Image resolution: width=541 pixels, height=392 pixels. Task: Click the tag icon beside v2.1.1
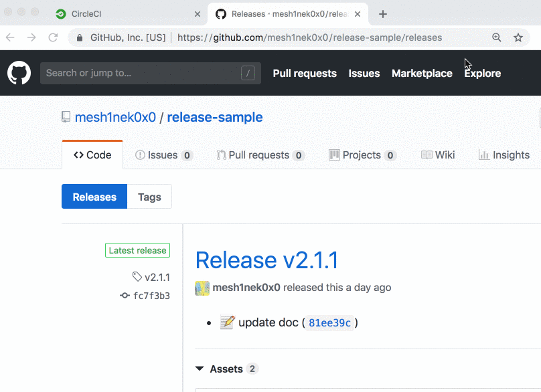click(x=137, y=277)
